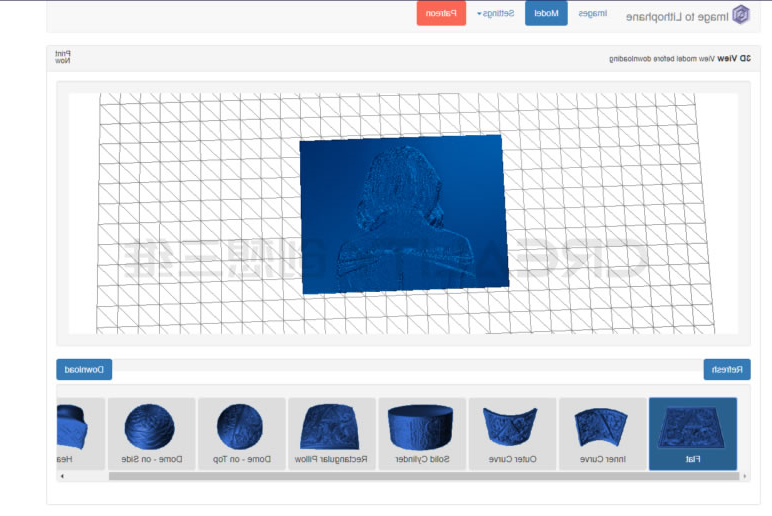This screenshot has width=772, height=516.
Task: Pick the Solid Cylinder shape
Action: 421,433
